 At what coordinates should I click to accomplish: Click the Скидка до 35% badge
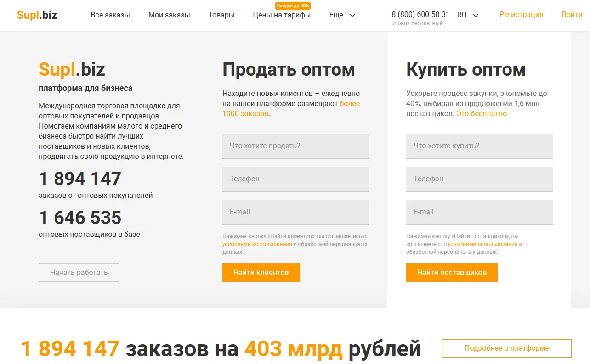[293, 6]
